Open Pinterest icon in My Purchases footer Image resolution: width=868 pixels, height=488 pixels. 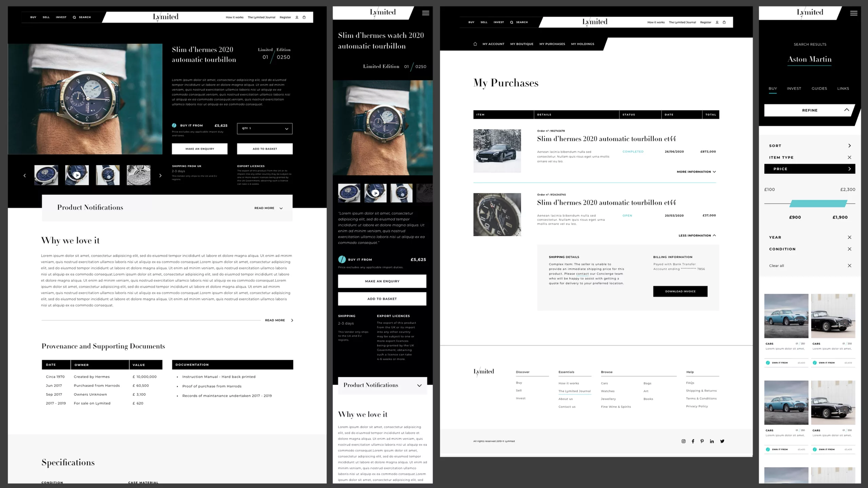(x=702, y=441)
